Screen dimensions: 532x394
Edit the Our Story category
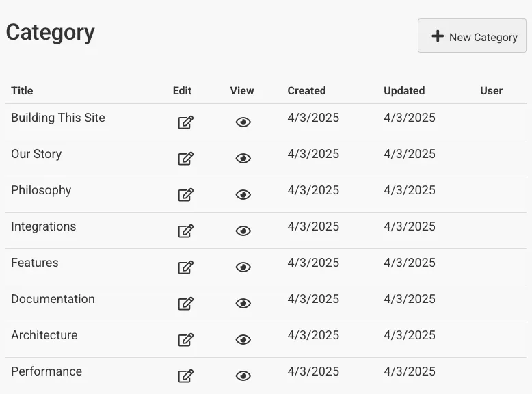185,159
